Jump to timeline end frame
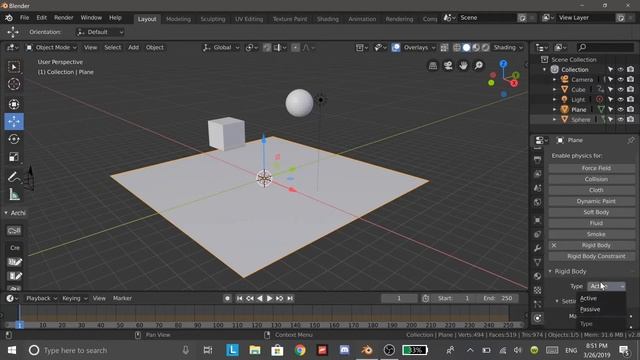This screenshot has width=640, height=360. tap(290, 298)
